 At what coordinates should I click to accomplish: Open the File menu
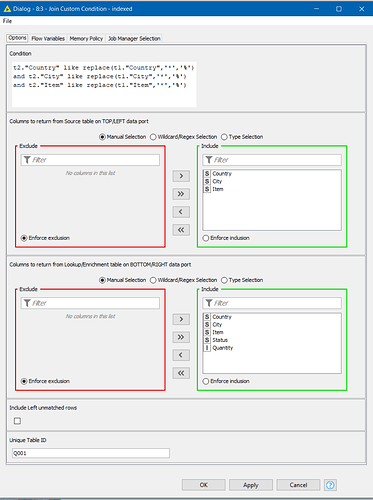coord(7,21)
